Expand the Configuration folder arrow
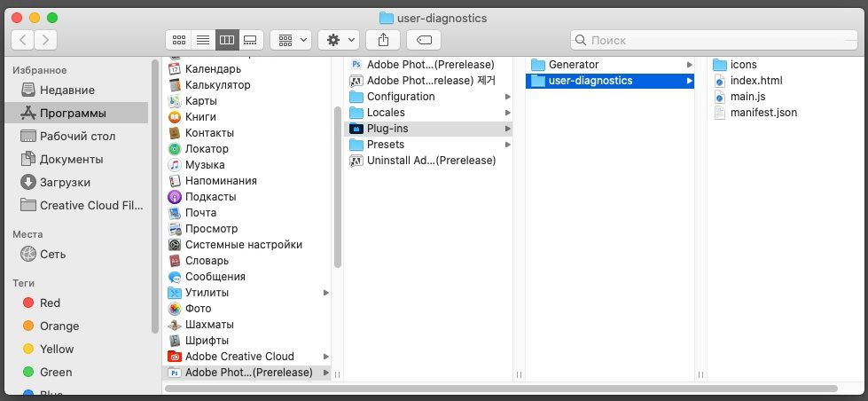This screenshot has height=401, width=868. [508, 97]
